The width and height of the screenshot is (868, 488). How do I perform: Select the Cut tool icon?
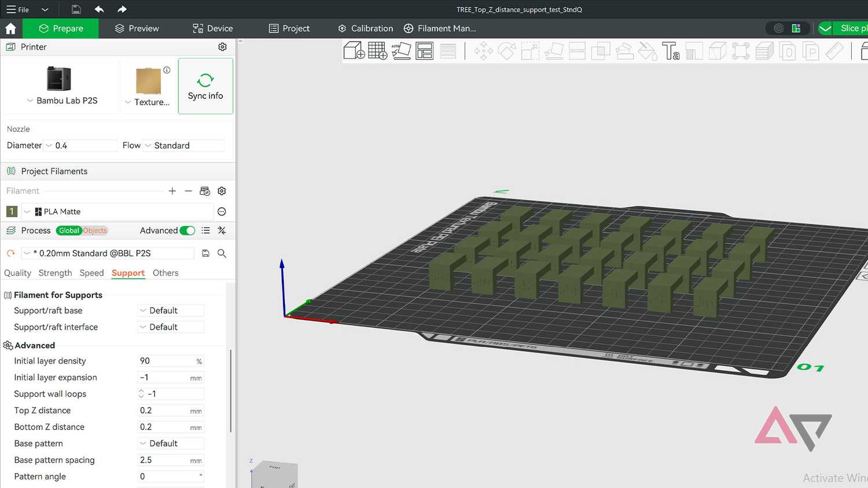coord(577,51)
